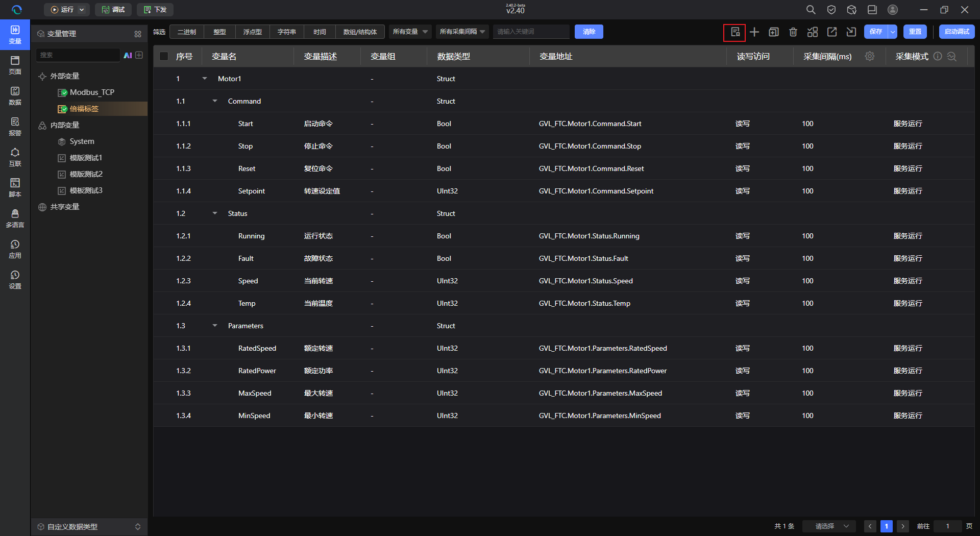The image size is (980, 536).
Task: Open the user account avatar
Action: click(x=893, y=10)
